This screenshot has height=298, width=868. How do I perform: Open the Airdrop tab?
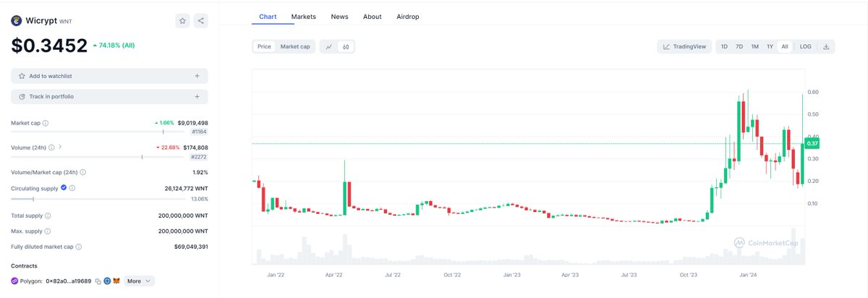point(408,16)
